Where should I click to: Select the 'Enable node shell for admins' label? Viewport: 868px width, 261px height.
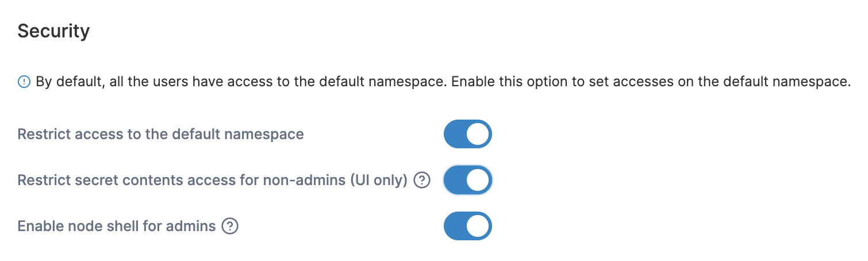tap(117, 227)
